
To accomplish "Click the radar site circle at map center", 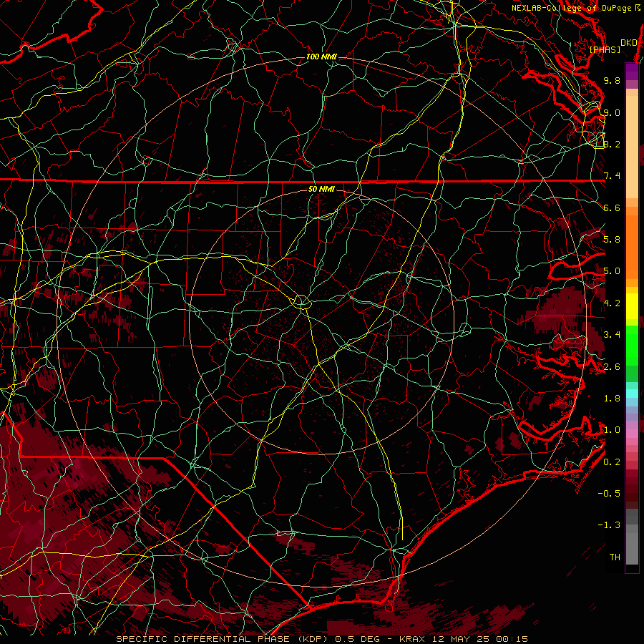I will [x=301, y=302].
